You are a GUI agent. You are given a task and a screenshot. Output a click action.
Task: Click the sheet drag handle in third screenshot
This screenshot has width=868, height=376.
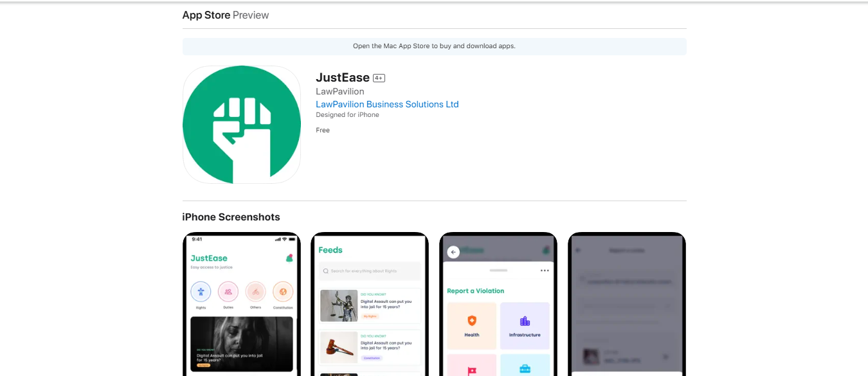498,271
